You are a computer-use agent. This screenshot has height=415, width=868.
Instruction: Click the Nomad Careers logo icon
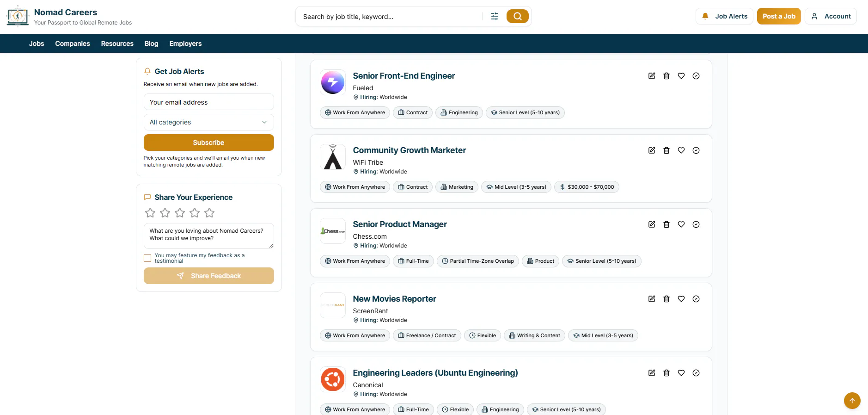tap(18, 16)
